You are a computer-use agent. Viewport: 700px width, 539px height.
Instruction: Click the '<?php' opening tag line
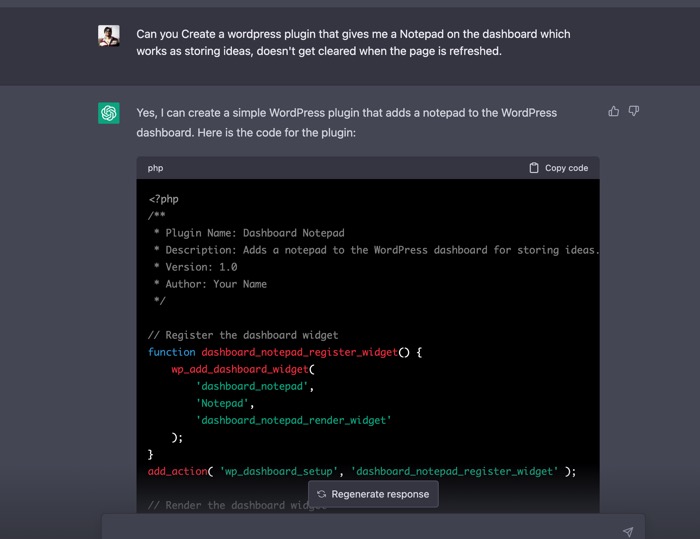tap(163, 199)
